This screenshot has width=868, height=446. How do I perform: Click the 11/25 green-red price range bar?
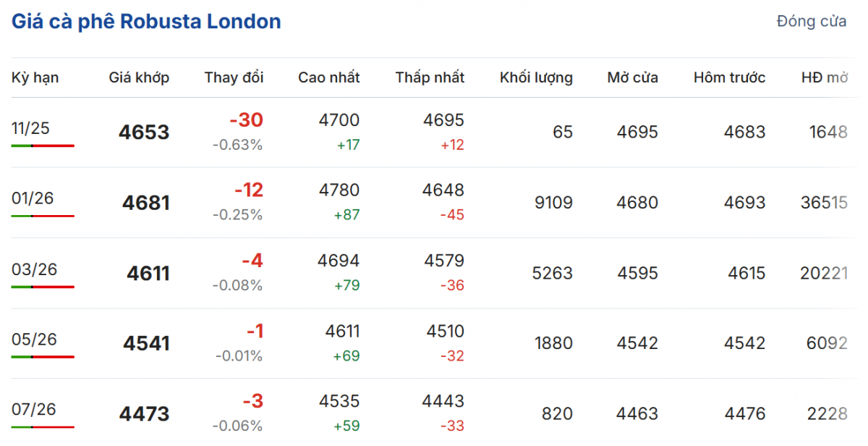pos(43,146)
